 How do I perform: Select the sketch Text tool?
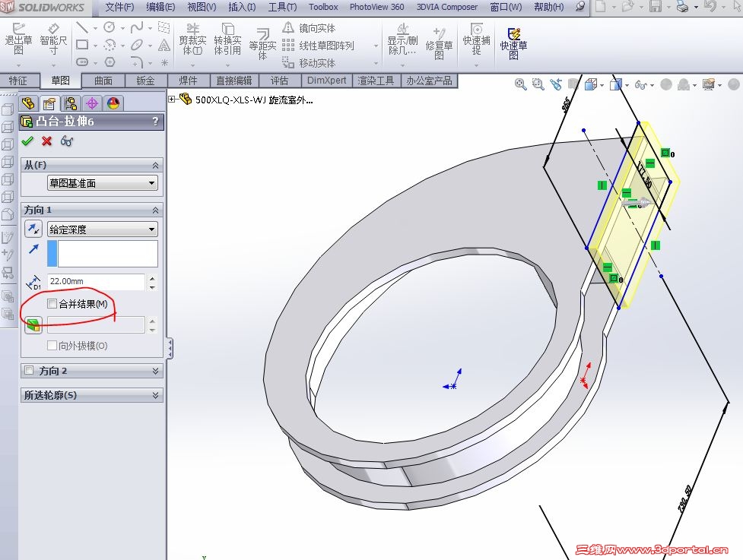(x=164, y=45)
